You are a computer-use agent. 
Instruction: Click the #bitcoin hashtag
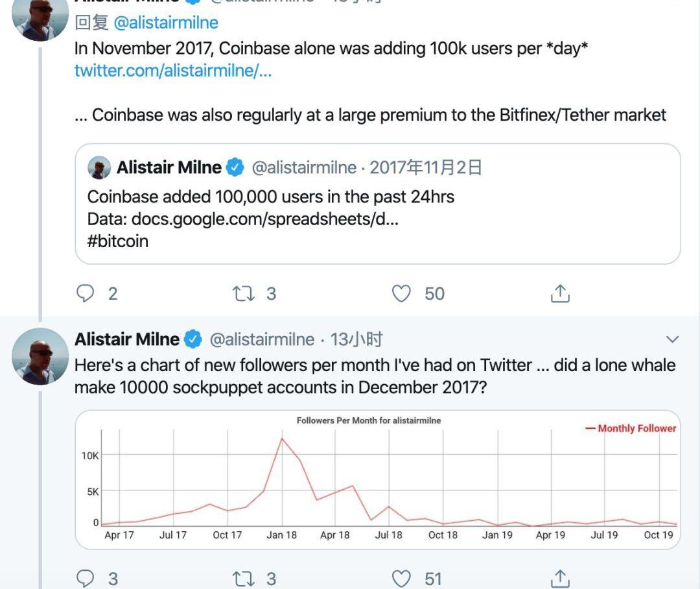click(118, 241)
